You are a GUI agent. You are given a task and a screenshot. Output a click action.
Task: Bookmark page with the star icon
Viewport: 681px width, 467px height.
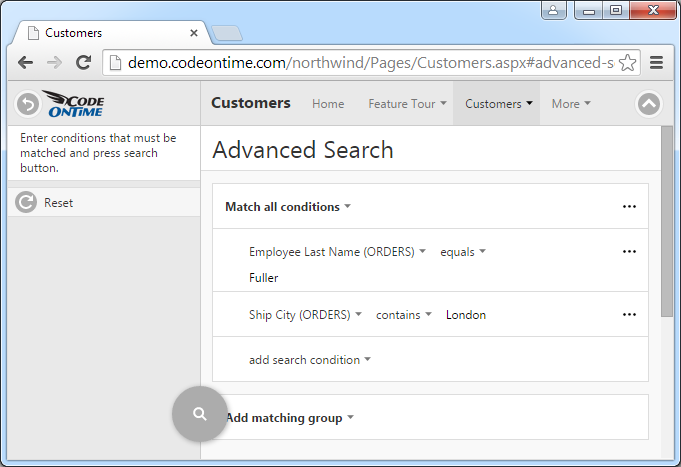(628, 62)
